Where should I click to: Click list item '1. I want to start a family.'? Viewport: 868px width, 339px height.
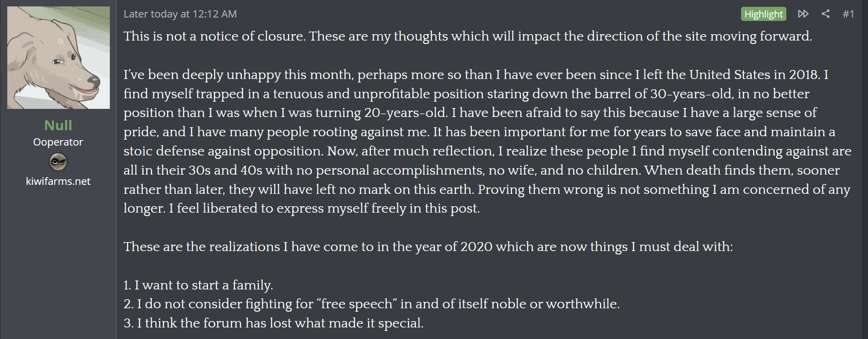[198, 285]
